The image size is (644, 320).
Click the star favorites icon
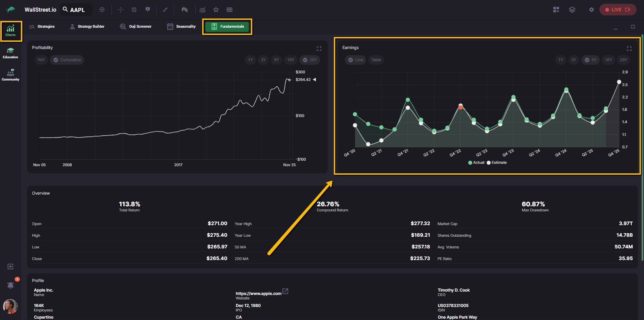(216, 10)
